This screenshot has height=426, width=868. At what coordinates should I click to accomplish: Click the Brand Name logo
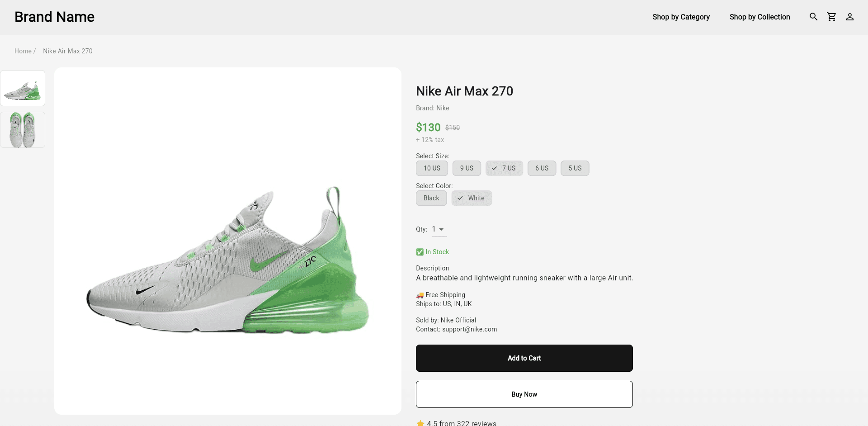point(55,17)
